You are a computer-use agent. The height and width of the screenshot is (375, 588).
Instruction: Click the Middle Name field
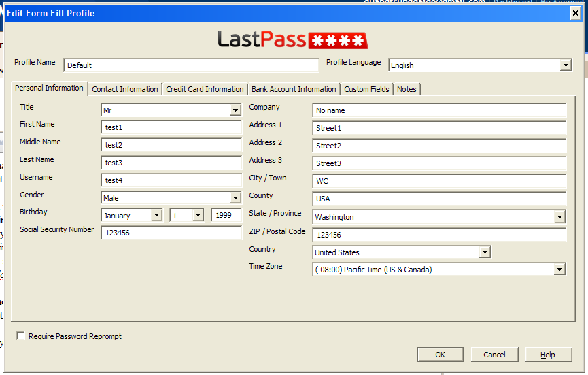coord(171,145)
